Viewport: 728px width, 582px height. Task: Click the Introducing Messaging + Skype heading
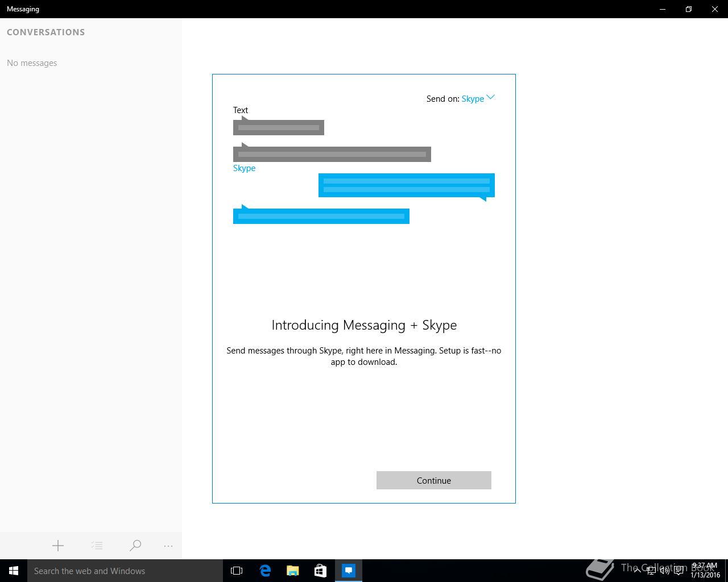pyautogui.click(x=364, y=325)
